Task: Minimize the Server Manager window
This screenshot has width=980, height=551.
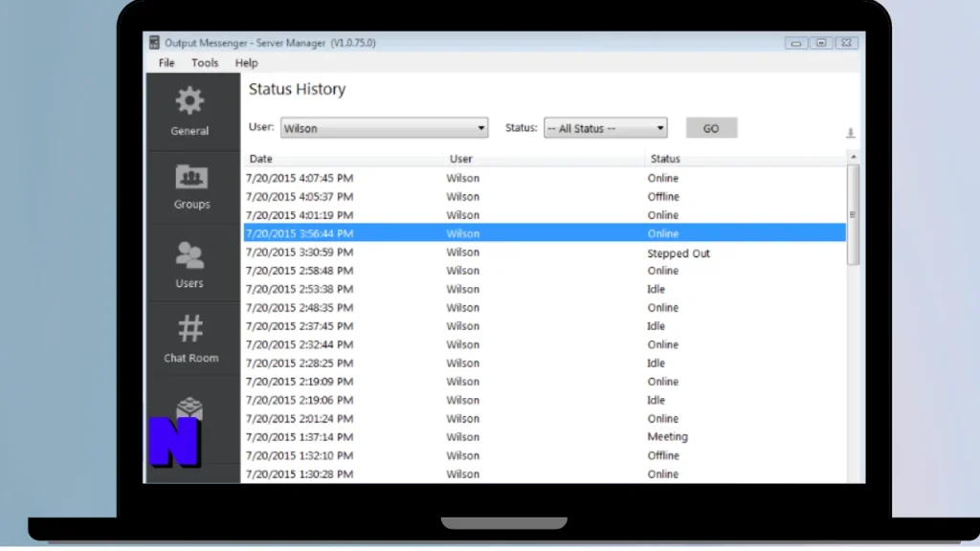Action: [x=795, y=43]
